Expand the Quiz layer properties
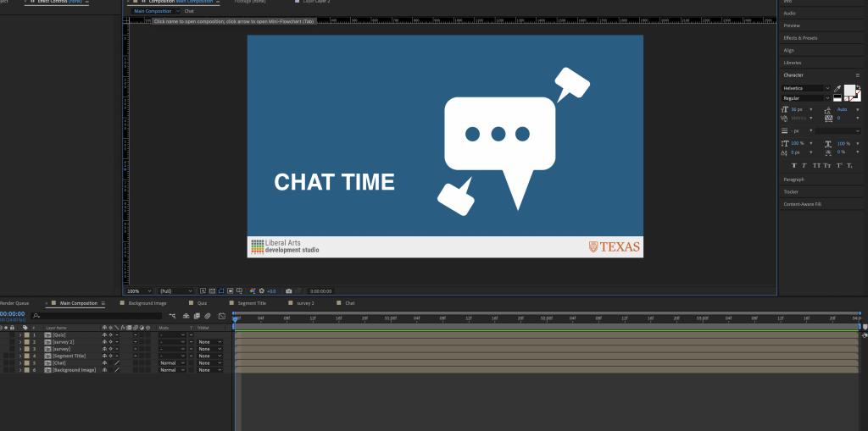This screenshot has width=868, height=431. coord(20,334)
